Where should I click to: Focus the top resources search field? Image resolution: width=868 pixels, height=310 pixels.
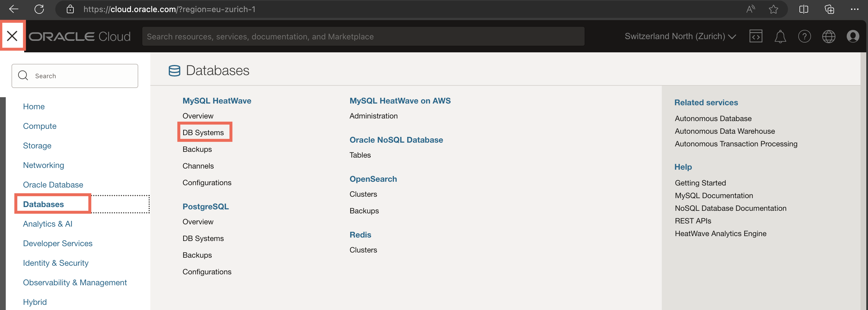[363, 36]
